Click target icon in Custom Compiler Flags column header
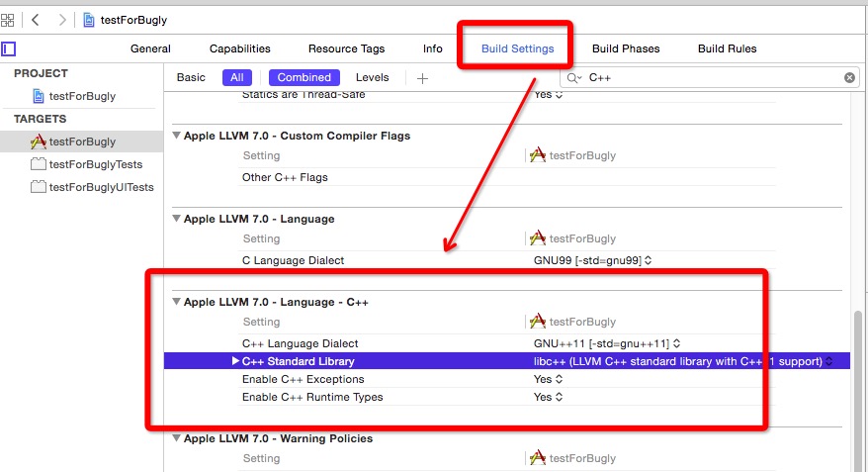This screenshot has height=472, width=868. click(538, 155)
